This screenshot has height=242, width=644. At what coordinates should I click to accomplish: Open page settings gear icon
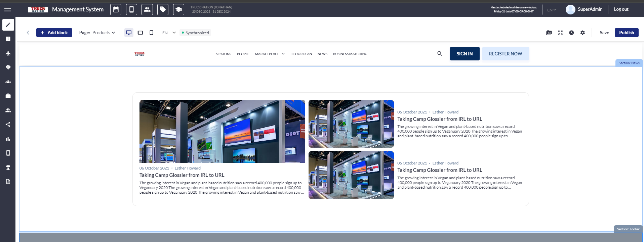coord(582,33)
